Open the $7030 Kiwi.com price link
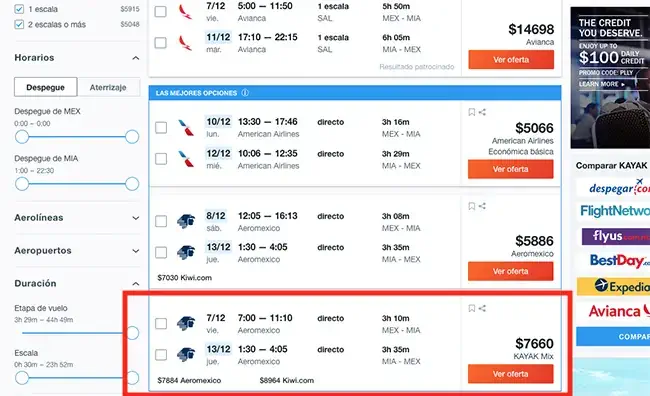This screenshot has width=650, height=396. pyautogui.click(x=184, y=277)
